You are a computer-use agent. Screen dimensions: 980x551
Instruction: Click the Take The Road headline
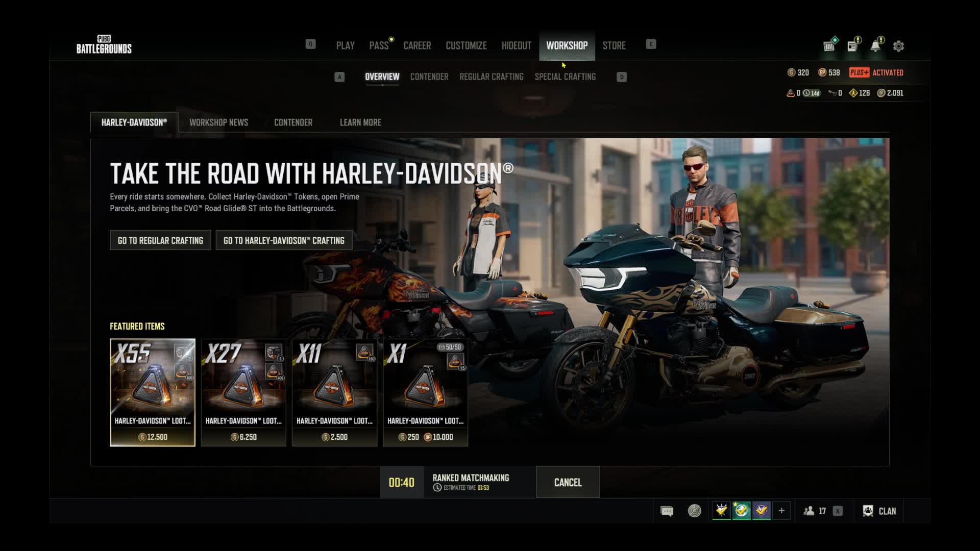(311, 173)
